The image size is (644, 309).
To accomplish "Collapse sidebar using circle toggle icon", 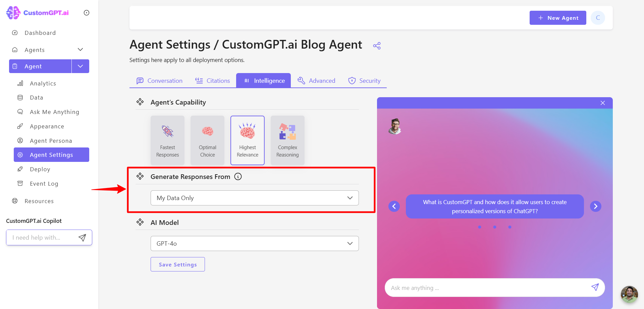I will (x=87, y=13).
